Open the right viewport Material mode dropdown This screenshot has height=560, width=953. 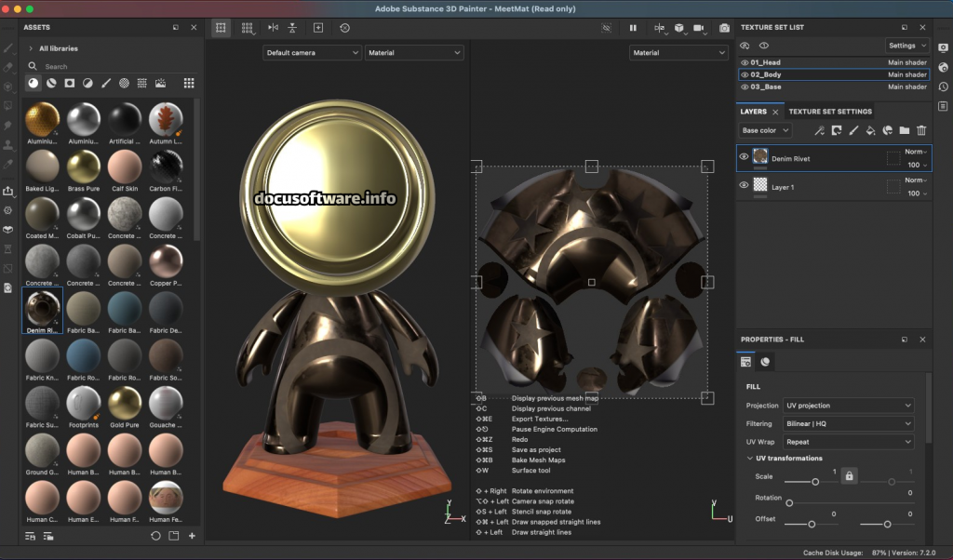pos(678,53)
